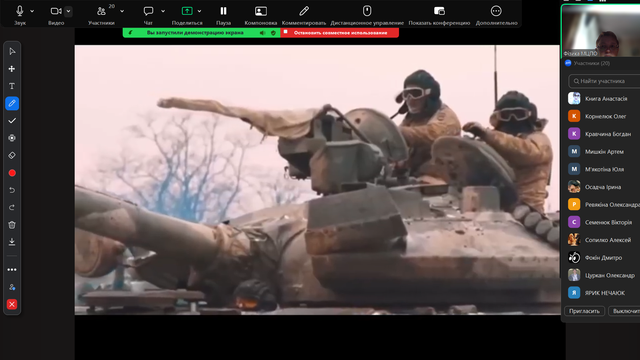The height and width of the screenshot is (360, 640).
Task: Expand the arrow beside Участники
Action: [122, 11]
